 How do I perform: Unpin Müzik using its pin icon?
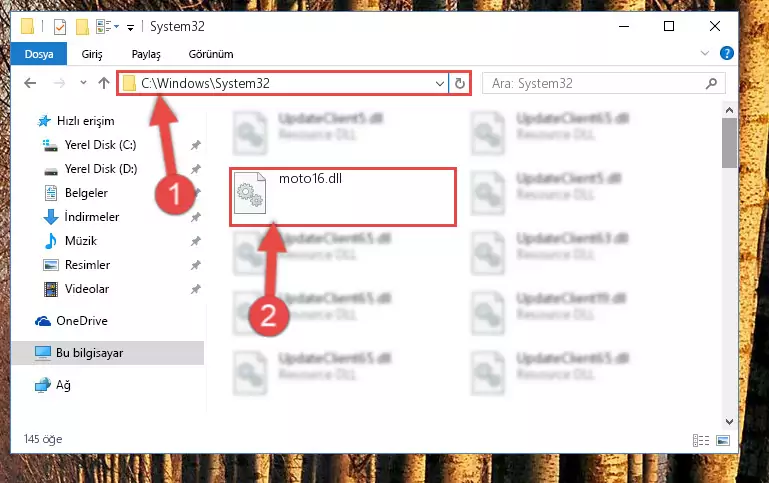point(196,241)
